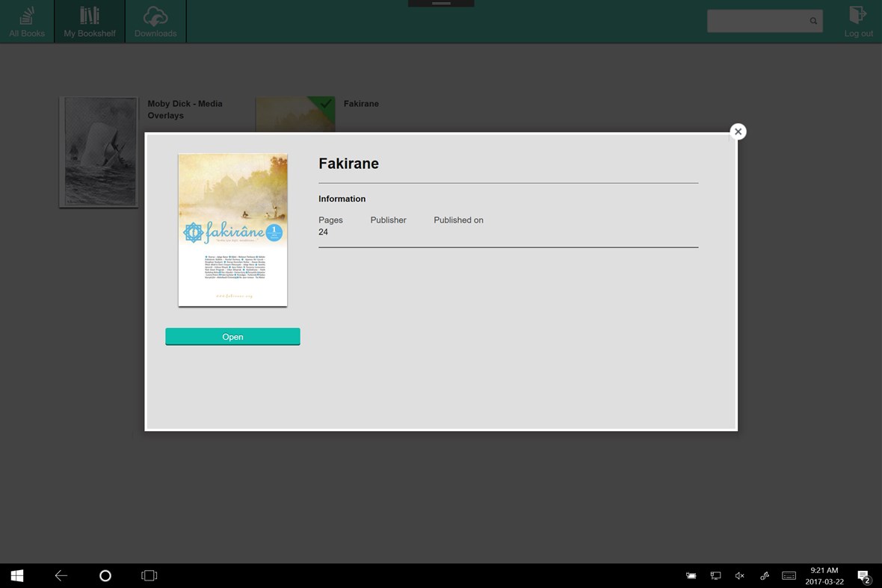882x588 pixels.
Task: Dismiss the Fakirane details dialog
Action: pyautogui.click(x=738, y=131)
